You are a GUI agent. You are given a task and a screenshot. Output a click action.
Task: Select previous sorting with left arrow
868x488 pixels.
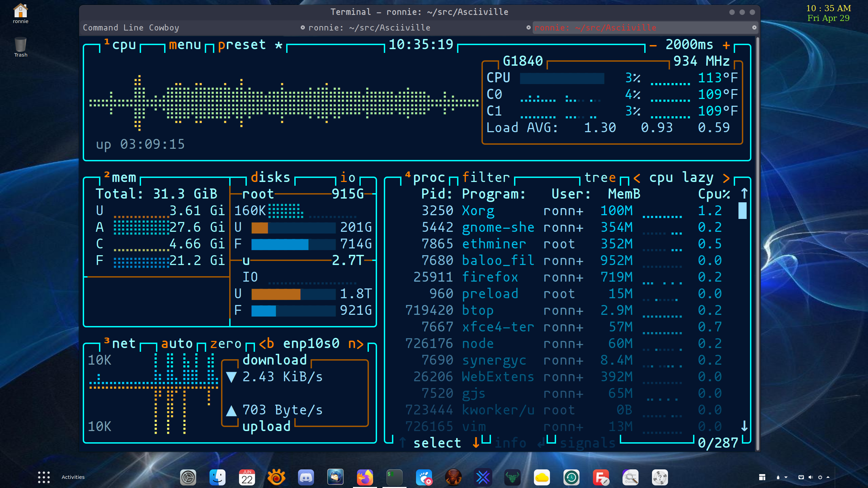[637, 178]
